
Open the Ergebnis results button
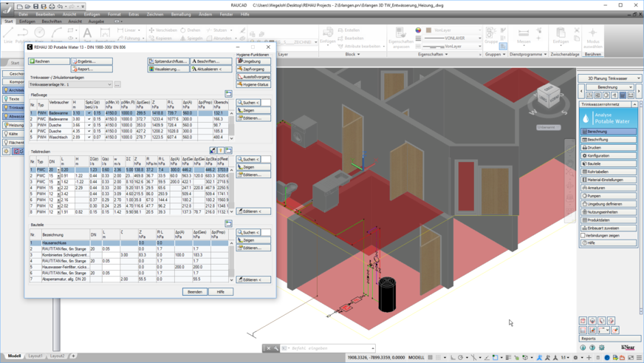[x=92, y=61]
